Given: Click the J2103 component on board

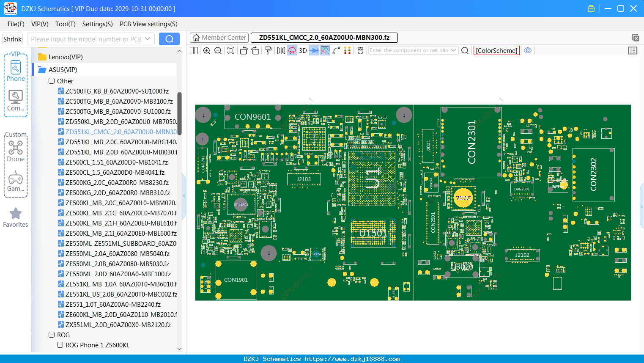Looking at the screenshot, I should (304, 179).
